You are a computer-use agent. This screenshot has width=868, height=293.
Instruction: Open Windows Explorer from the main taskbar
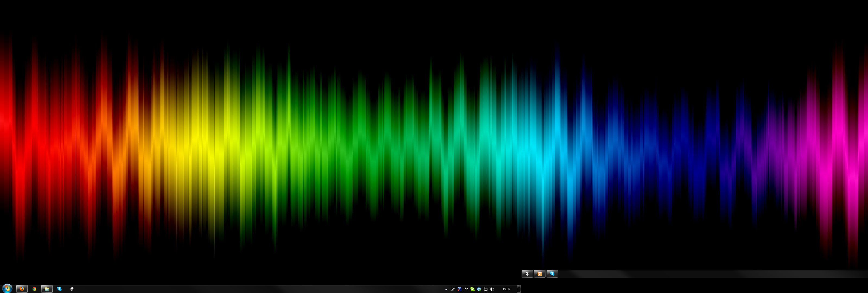tap(47, 289)
